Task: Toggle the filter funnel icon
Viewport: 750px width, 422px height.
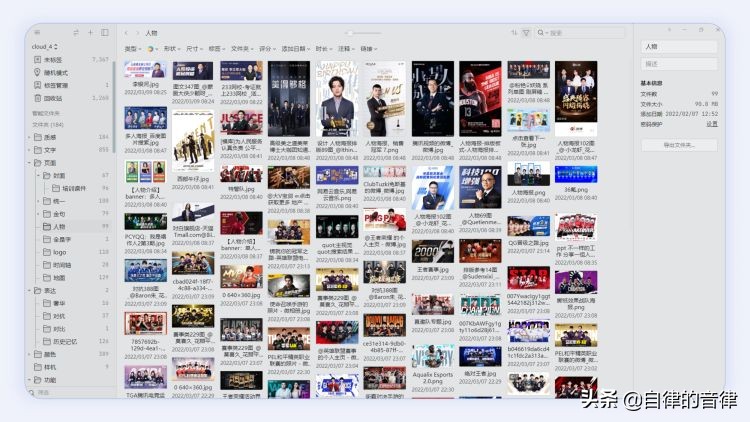Action: tap(527, 33)
